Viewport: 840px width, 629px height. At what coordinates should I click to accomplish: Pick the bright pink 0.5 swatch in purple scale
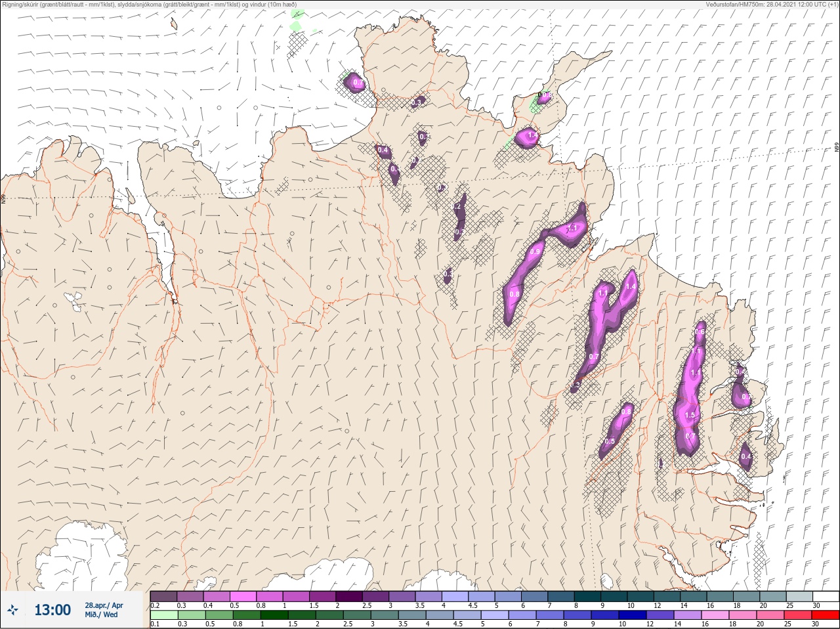pyautogui.click(x=243, y=596)
